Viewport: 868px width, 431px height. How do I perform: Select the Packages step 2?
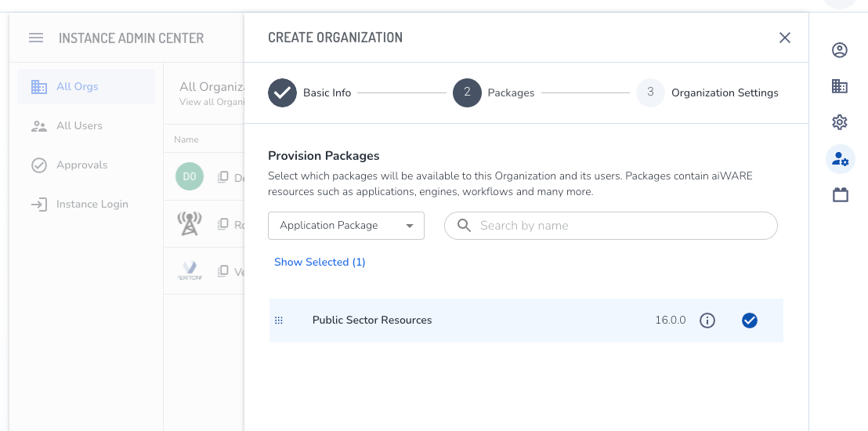494,92
